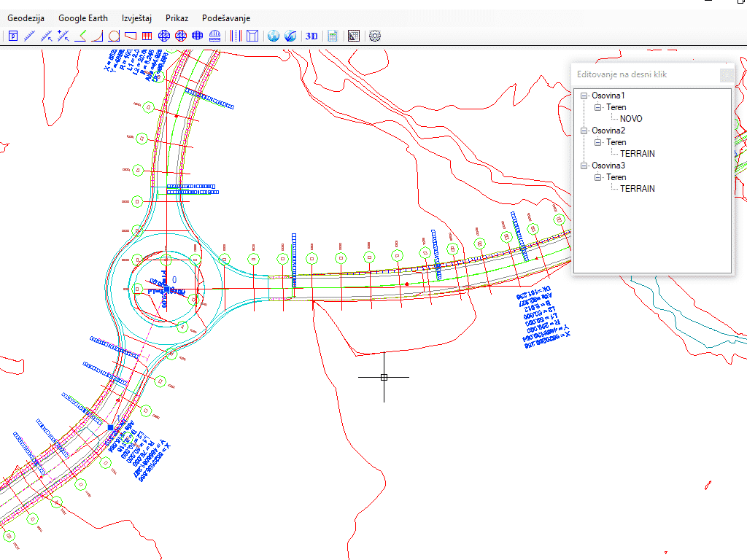Click the boxed letter P toolbar icon
The image size is (747, 560).
(x=13, y=36)
